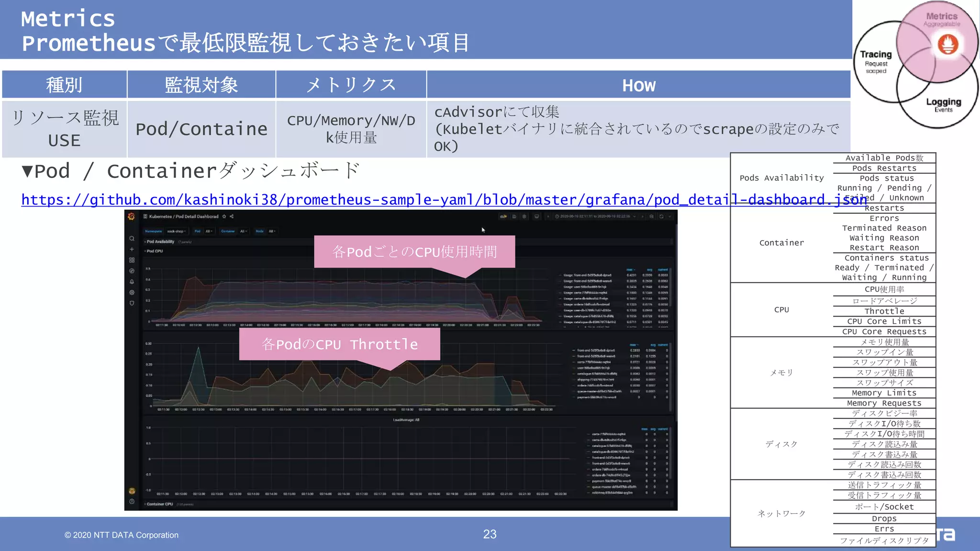The width and height of the screenshot is (980, 551).
Task: Open the Server Admin shield icon
Action: tap(132, 303)
